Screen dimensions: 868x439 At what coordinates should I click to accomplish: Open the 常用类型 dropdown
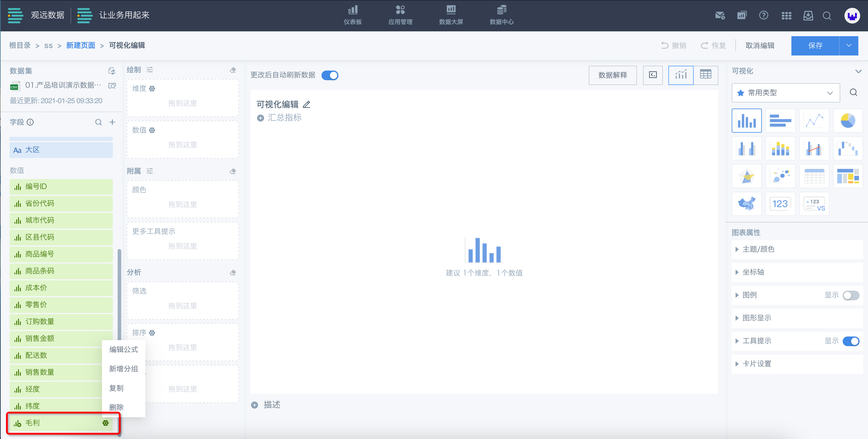pos(785,93)
